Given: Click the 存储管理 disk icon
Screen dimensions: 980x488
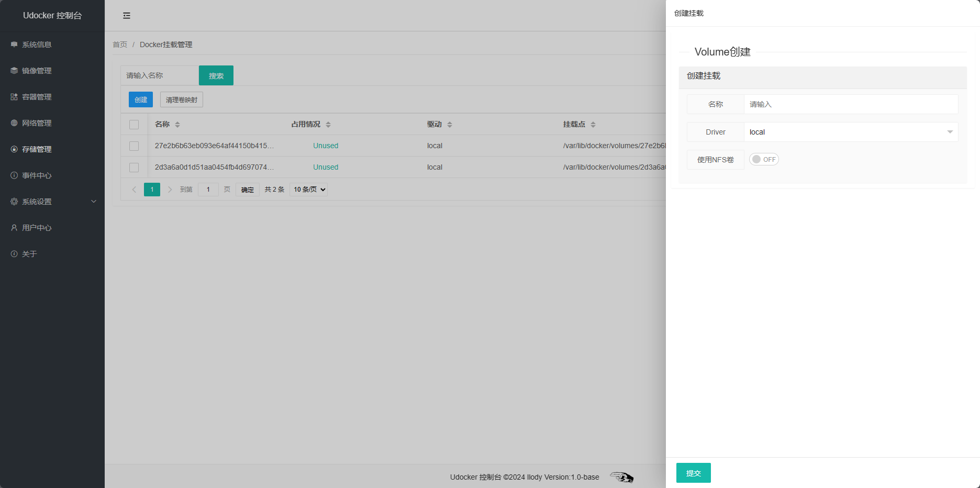Looking at the screenshot, I should tap(14, 149).
